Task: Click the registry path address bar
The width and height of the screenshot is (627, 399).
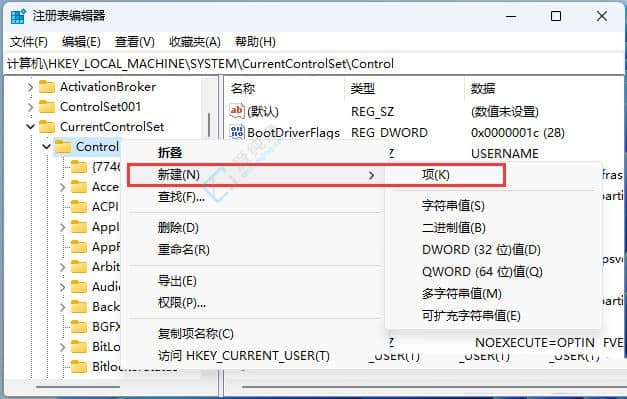Action: pos(314,64)
